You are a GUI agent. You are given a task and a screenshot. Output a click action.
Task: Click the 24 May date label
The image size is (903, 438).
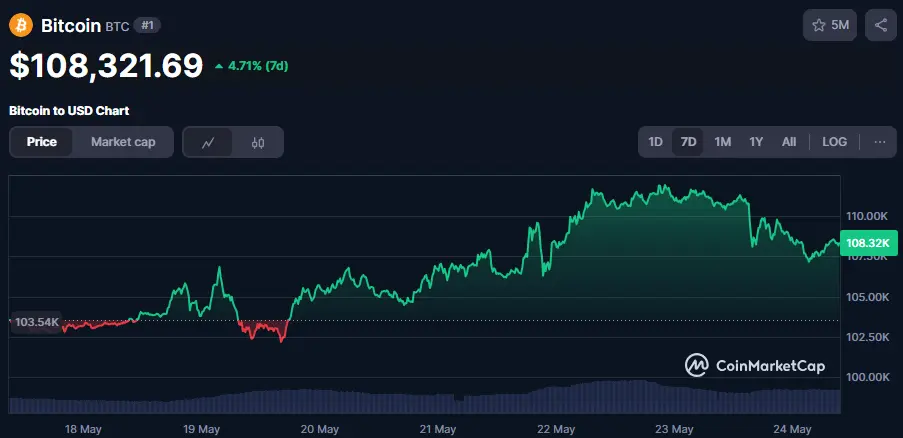(792, 429)
